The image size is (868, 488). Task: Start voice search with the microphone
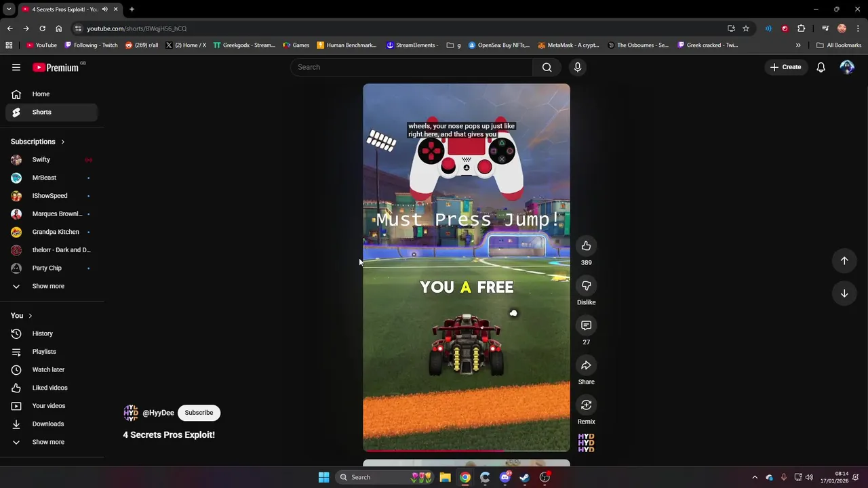[578, 67]
